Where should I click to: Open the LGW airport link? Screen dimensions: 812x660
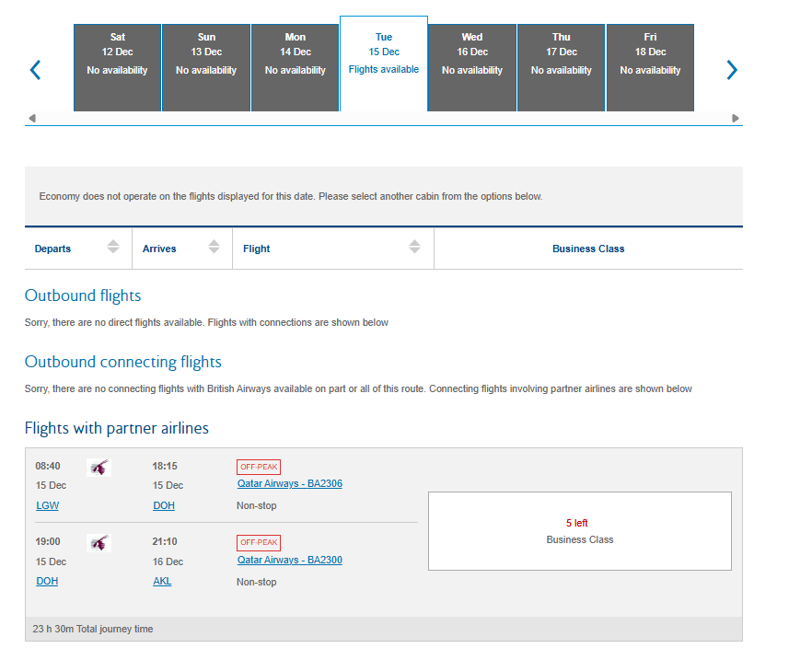tap(47, 505)
